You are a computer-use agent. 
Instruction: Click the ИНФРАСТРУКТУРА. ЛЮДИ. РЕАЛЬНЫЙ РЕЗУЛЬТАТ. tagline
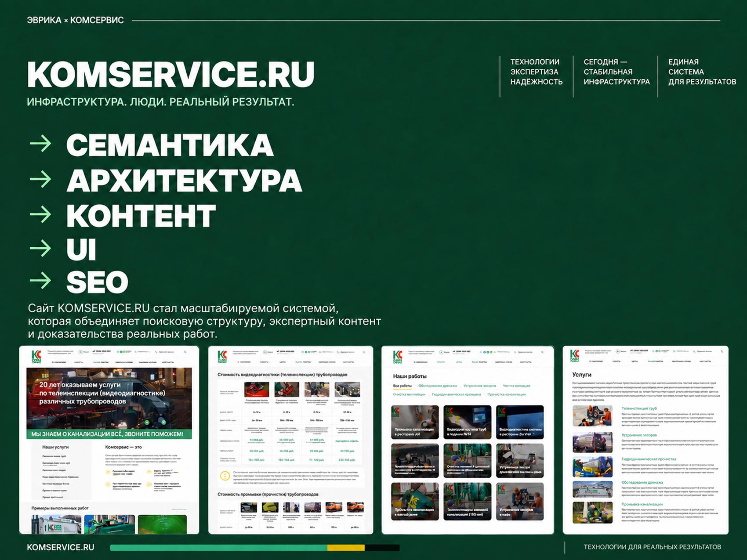[160, 102]
